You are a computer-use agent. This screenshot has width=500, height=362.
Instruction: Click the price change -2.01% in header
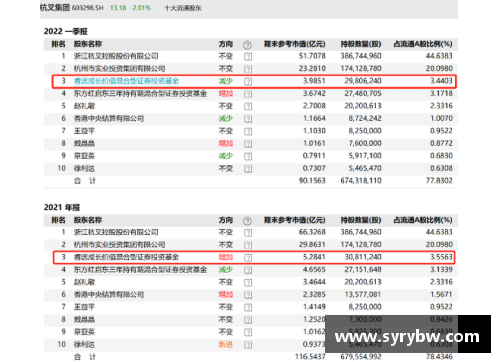(141, 8)
